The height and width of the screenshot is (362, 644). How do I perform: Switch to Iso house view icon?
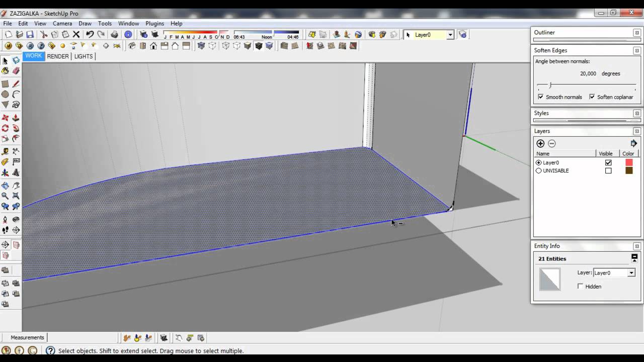click(x=132, y=46)
